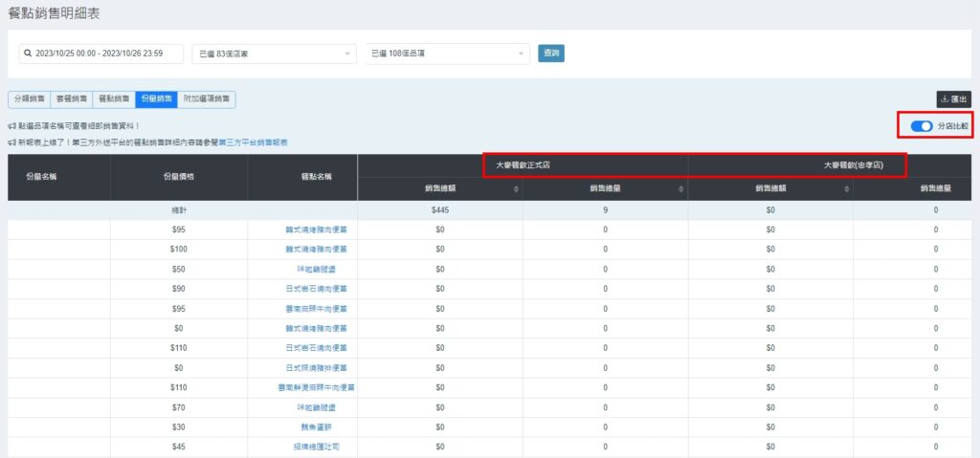Toggle the 分店比較 switch
Viewport: 980px width, 458px height.
click(921, 126)
